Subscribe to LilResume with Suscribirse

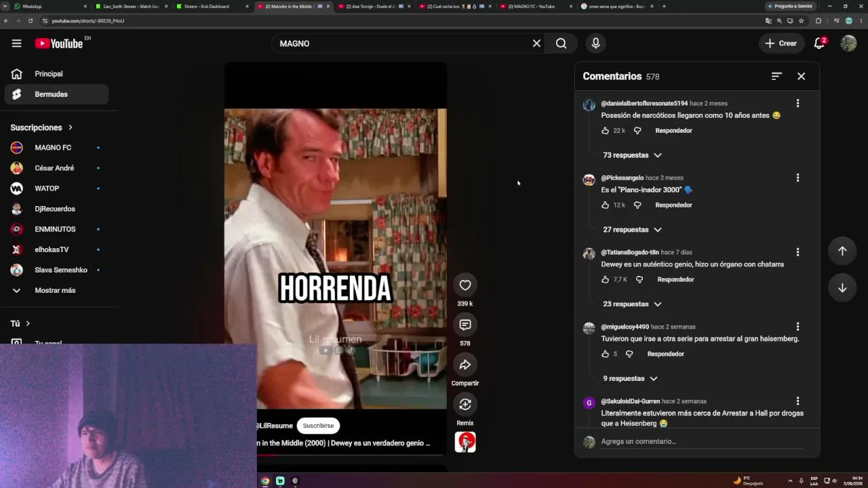pos(318,426)
